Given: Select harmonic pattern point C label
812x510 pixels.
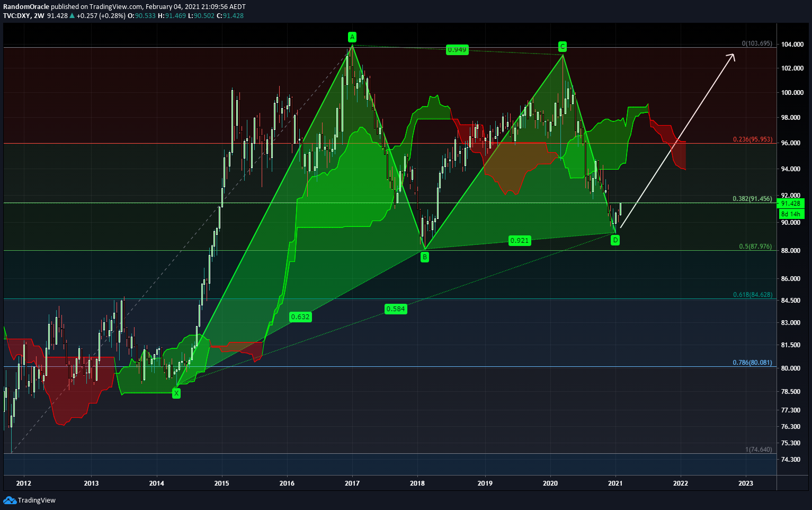Looking at the screenshot, I should (563, 46).
